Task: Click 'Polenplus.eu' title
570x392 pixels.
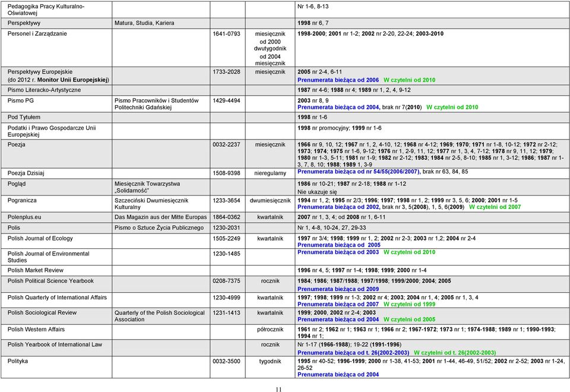Action: tap(24, 217)
